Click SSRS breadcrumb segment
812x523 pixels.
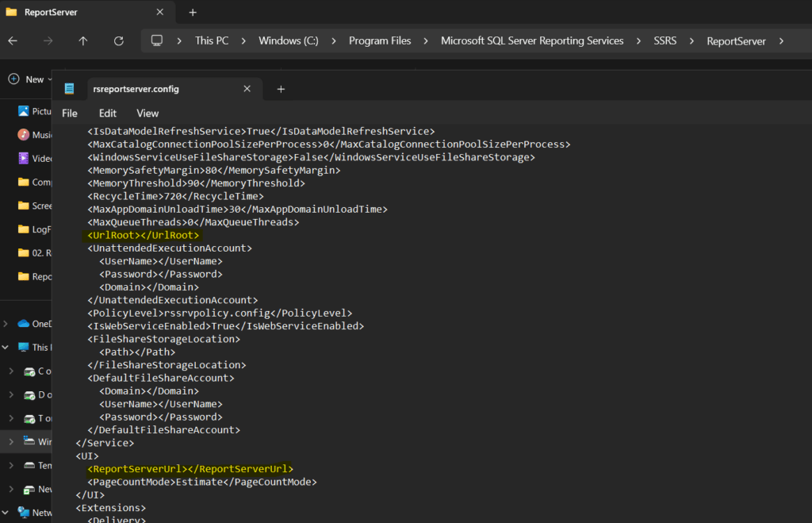pos(665,40)
